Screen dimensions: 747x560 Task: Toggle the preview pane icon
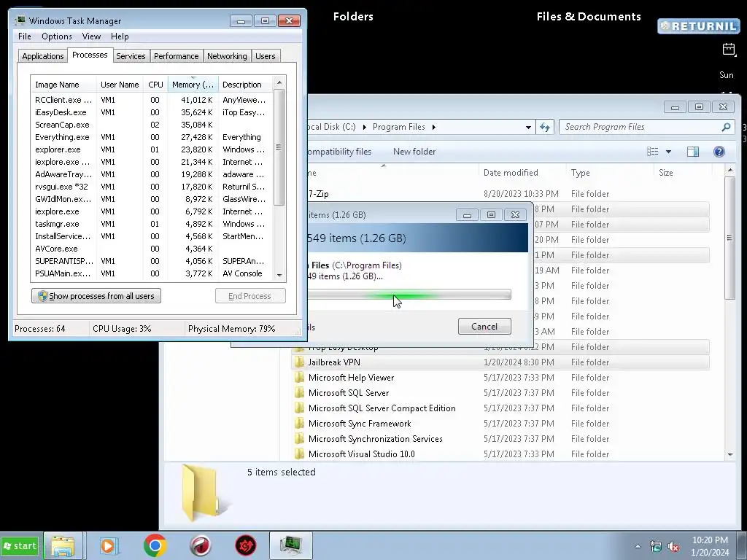(693, 152)
